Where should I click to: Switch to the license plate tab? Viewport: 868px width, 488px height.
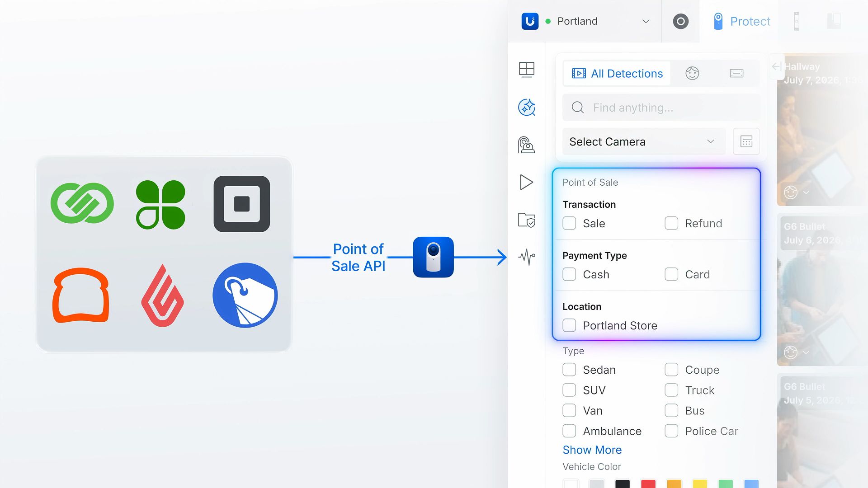(736, 73)
